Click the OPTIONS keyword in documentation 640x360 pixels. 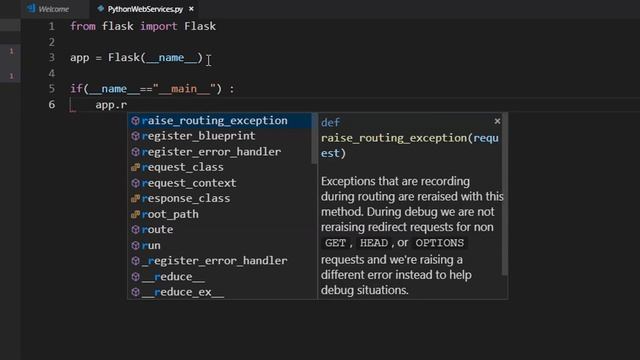[x=440, y=243]
